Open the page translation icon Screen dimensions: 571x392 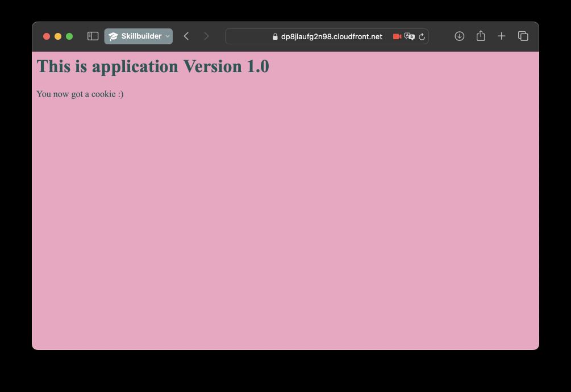[410, 36]
